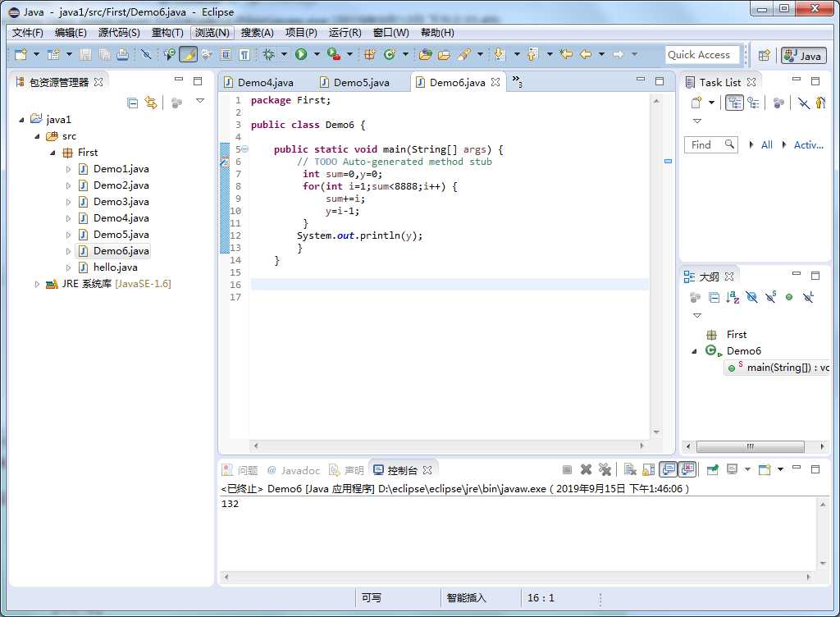Click the New Java Package icon
The width and height of the screenshot is (840, 617).
point(370,54)
